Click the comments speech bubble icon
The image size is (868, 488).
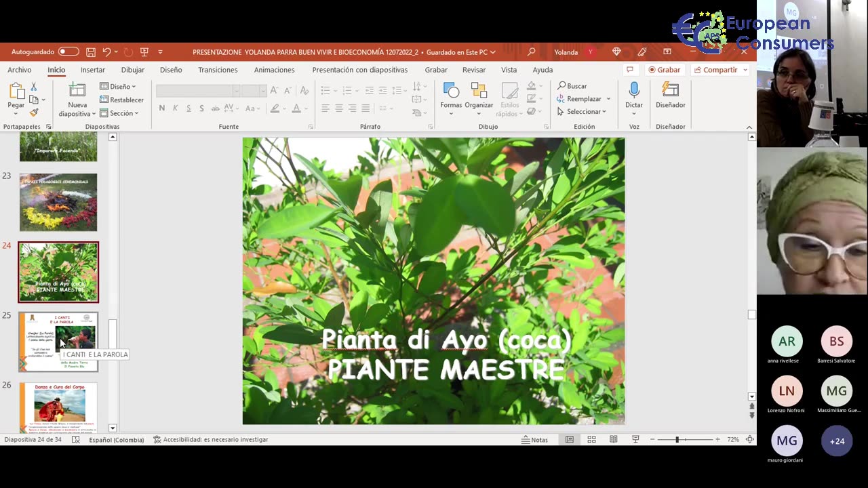[x=630, y=70]
